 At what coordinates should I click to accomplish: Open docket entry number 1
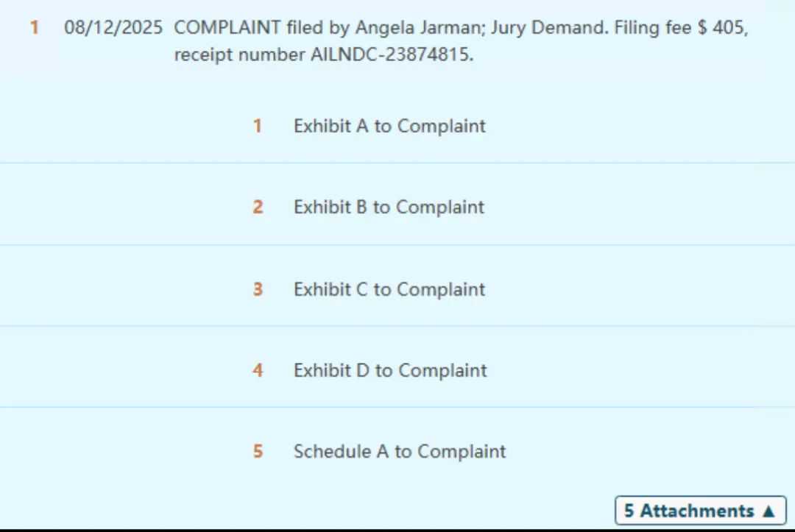click(34, 29)
